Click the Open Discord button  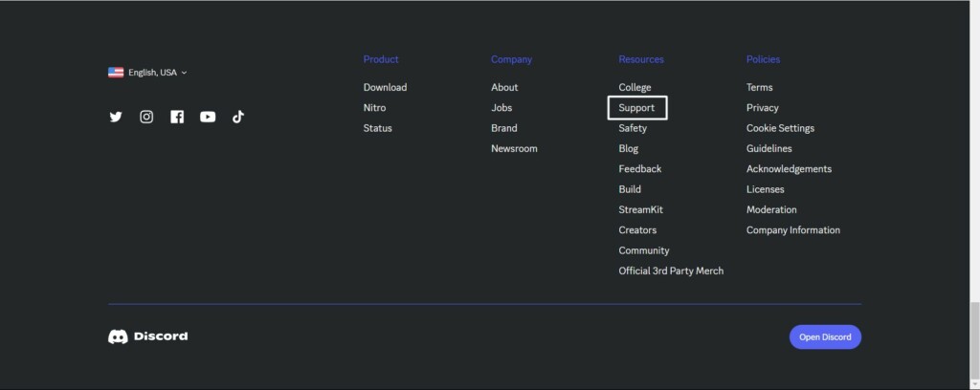(x=825, y=337)
